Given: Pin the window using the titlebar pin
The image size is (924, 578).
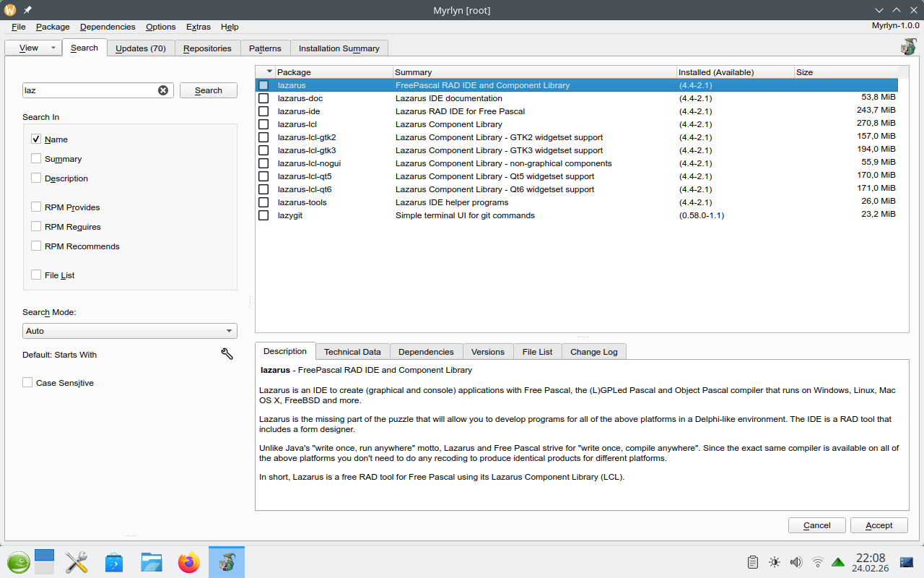Looking at the screenshot, I should pyautogui.click(x=27, y=10).
